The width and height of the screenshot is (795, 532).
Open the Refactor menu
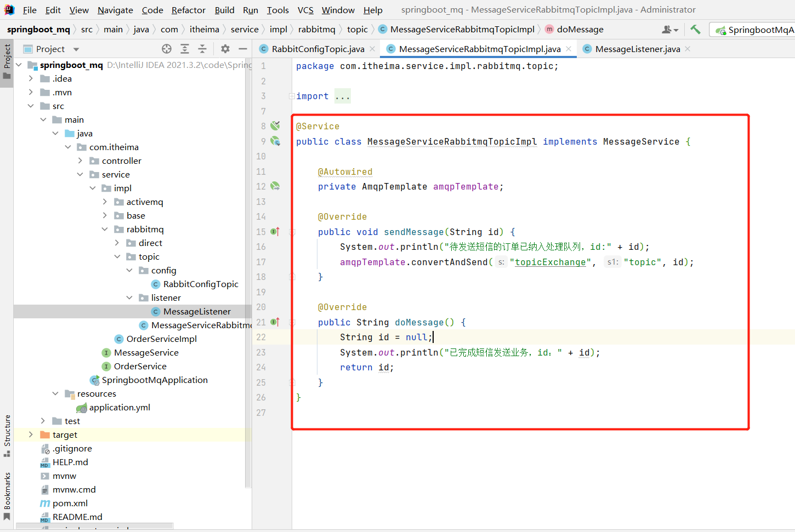click(x=188, y=10)
